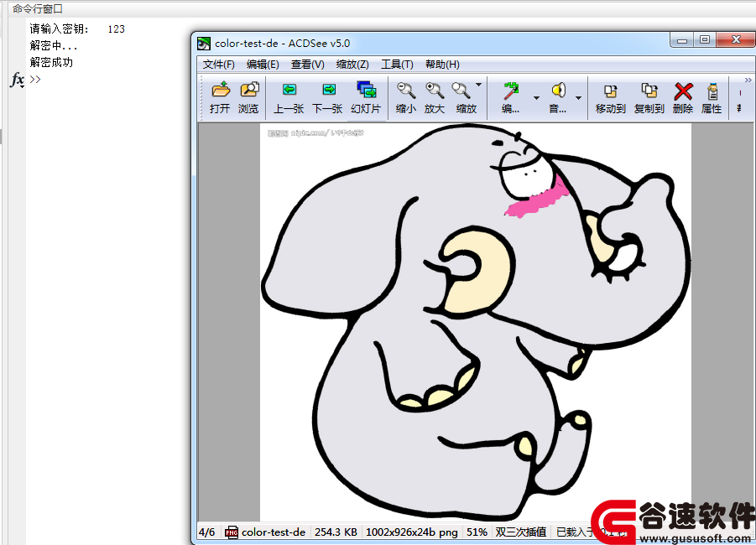Click the Move to (移动到) icon
The image size is (756, 545).
click(x=610, y=91)
